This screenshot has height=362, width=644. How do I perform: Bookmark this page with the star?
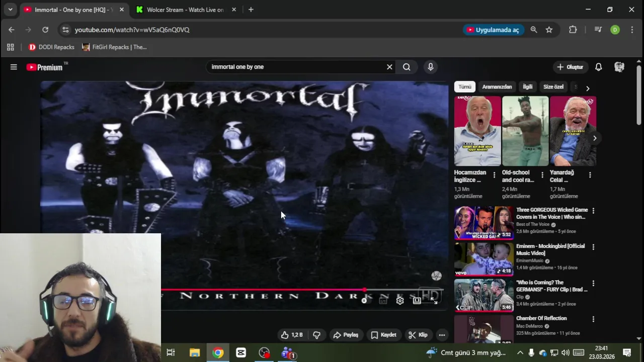[x=549, y=30]
